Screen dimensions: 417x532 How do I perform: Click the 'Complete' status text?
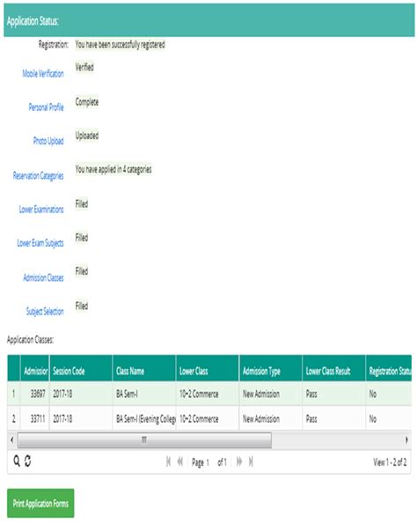pos(87,102)
